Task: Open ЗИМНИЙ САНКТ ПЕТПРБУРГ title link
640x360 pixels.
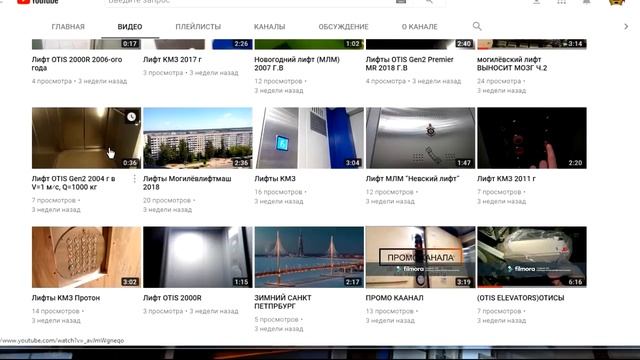Action: (x=283, y=302)
